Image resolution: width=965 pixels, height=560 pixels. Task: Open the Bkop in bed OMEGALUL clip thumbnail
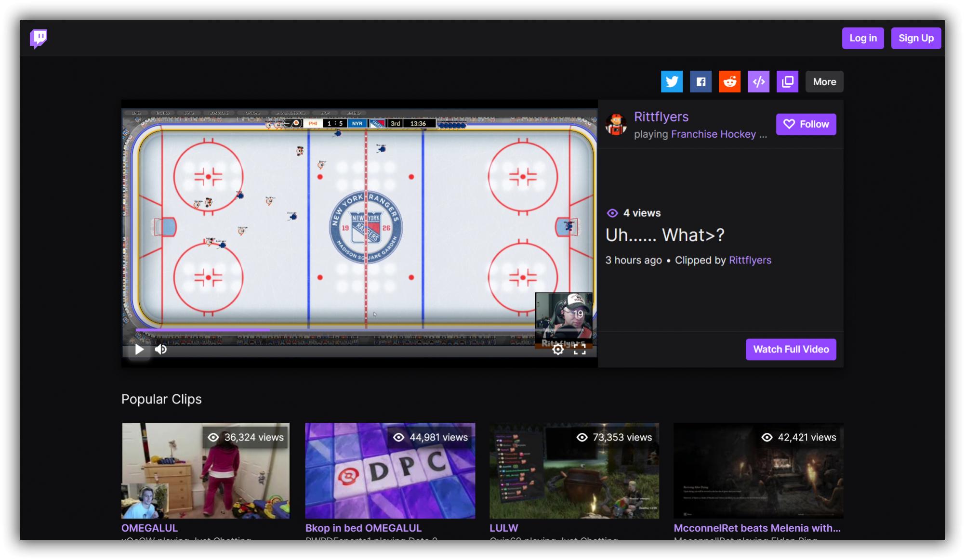(x=390, y=470)
